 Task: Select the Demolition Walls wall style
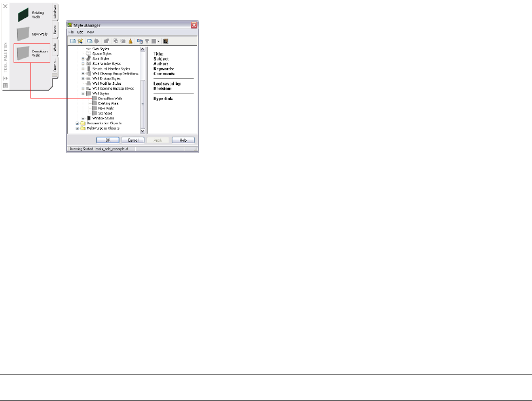pyautogui.click(x=110, y=98)
